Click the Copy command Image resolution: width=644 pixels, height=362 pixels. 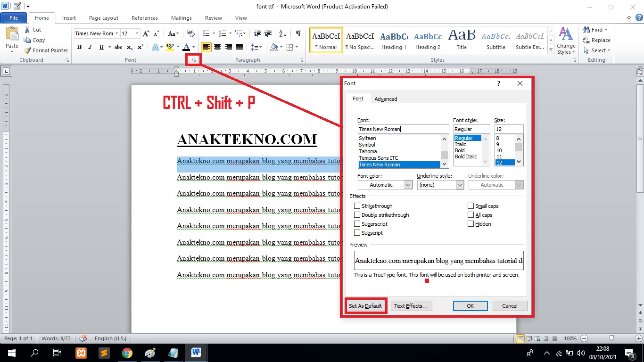tap(34, 40)
